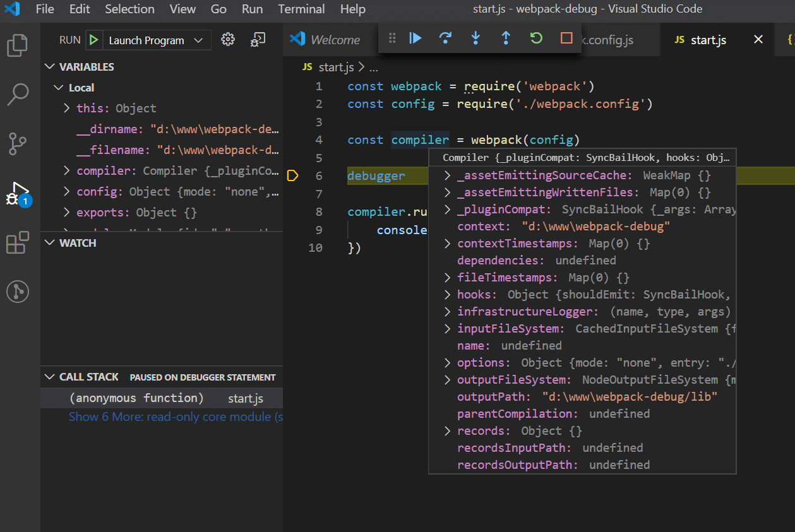
Task: Click the parentCompilation row in popup
Action: pos(582,414)
